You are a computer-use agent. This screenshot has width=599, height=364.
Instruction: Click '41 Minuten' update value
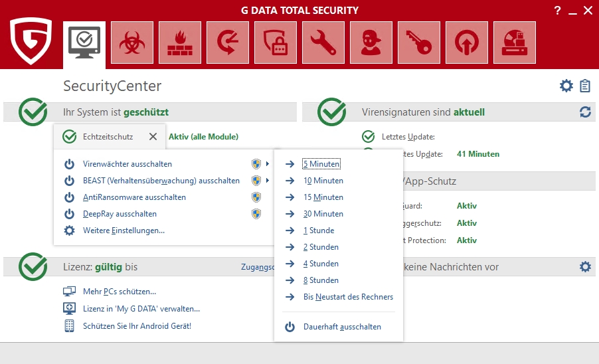click(x=478, y=154)
